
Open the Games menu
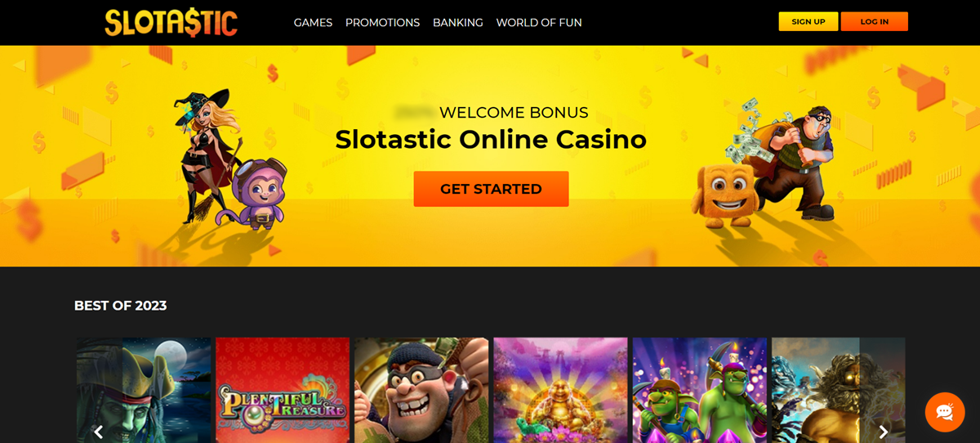[x=313, y=23]
